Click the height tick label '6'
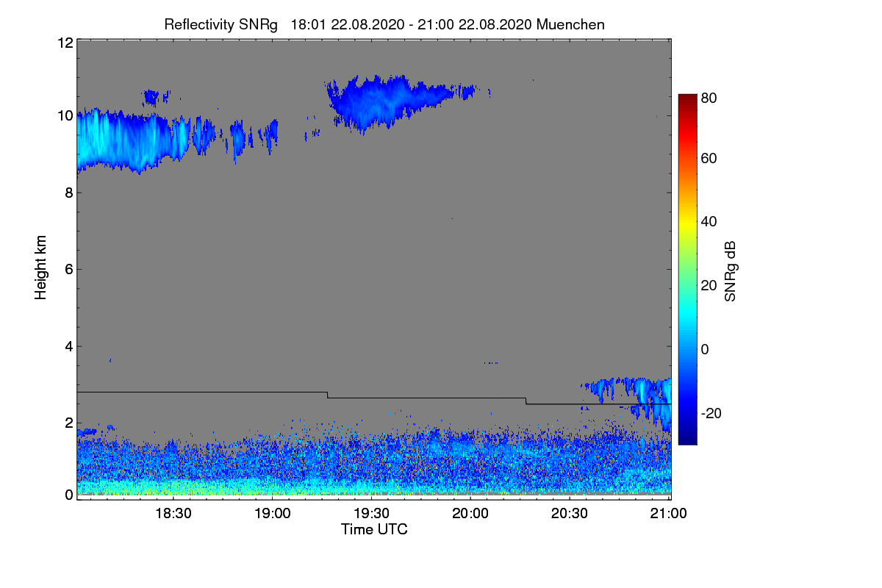 pyautogui.click(x=68, y=269)
